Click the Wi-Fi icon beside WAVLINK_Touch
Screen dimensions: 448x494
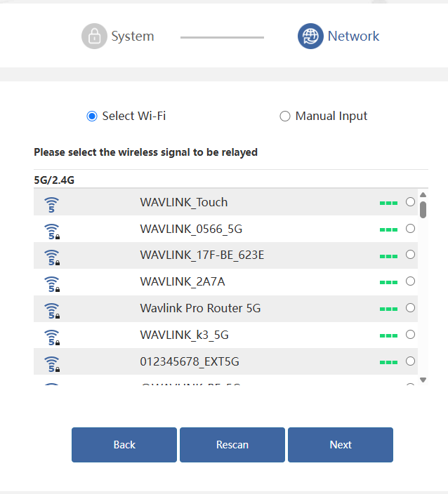pyautogui.click(x=51, y=204)
